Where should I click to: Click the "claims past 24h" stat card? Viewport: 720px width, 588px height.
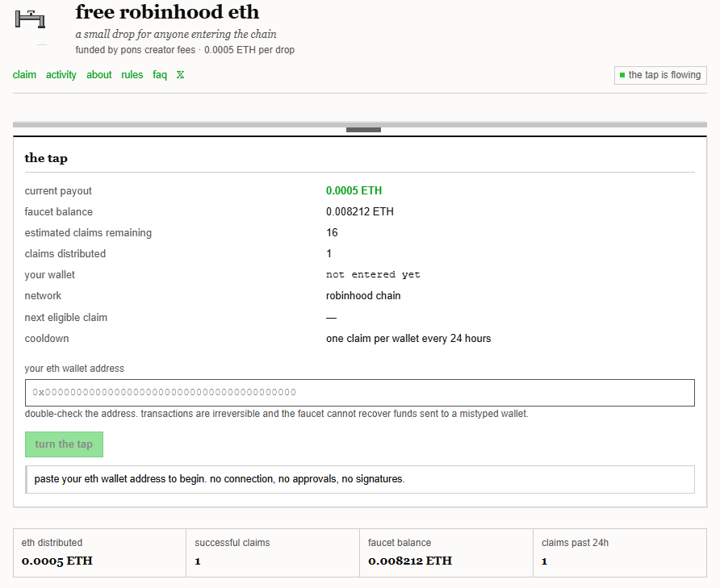[620, 553]
